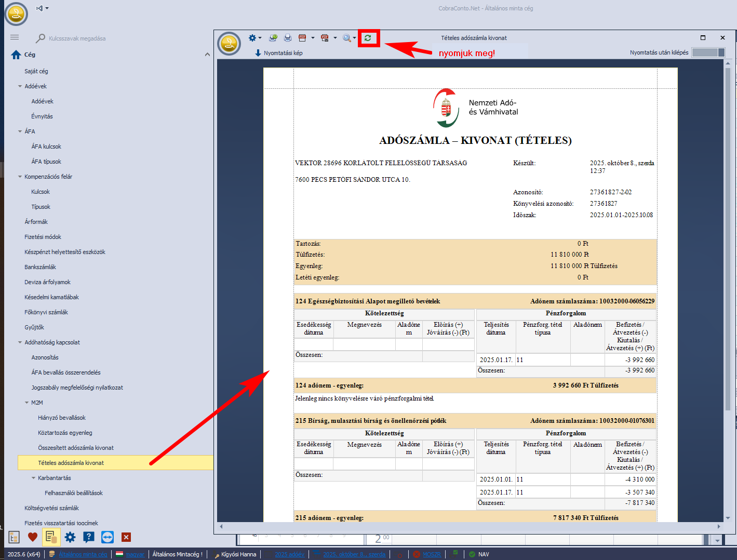Screen dimensions: 737x560
Task: Click the green refresh icon in toolbar
Action: click(368, 38)
